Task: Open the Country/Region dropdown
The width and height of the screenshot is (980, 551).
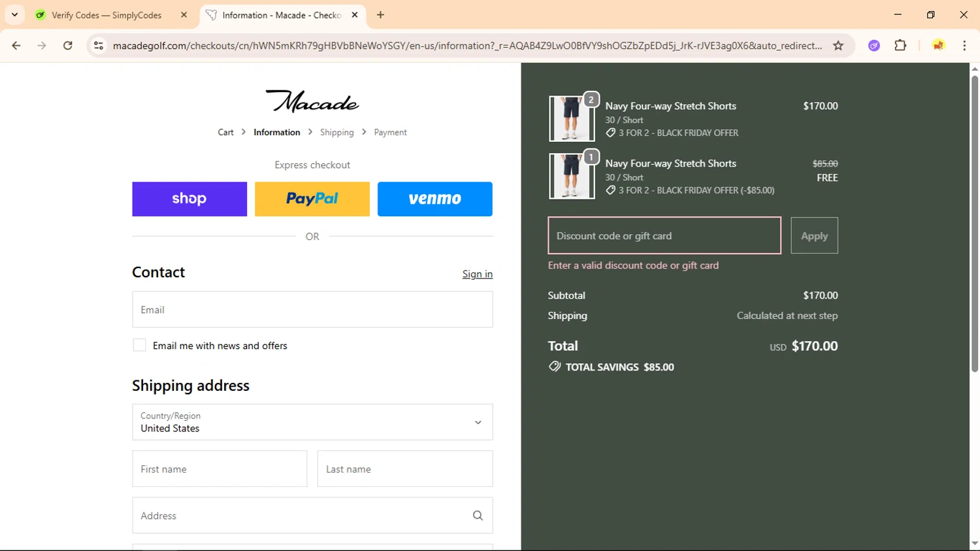Action: (312, 422)
